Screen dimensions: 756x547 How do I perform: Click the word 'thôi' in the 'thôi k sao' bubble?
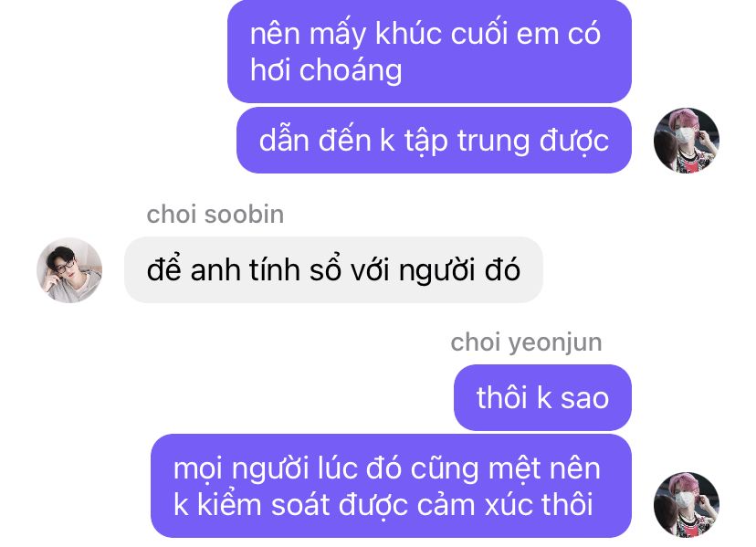click(501, 398)
